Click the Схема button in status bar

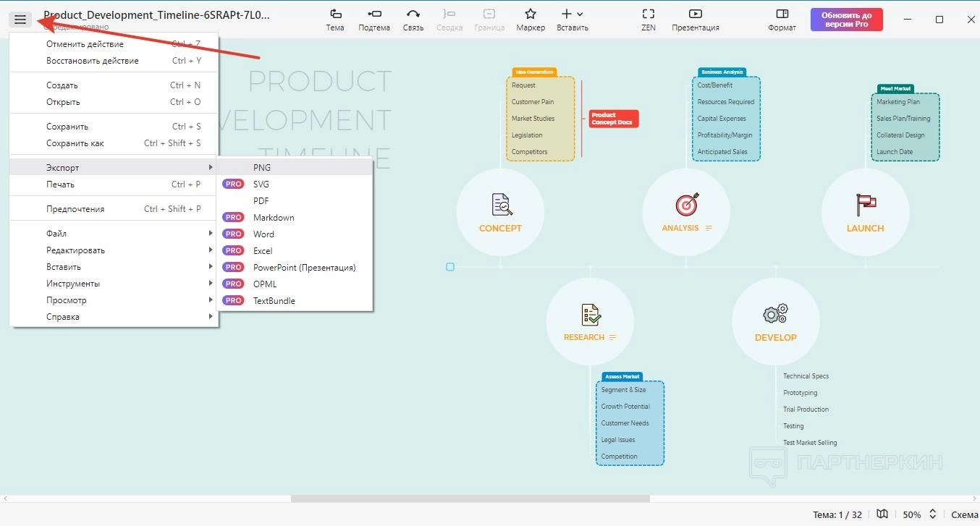click(x=964, y=514)
